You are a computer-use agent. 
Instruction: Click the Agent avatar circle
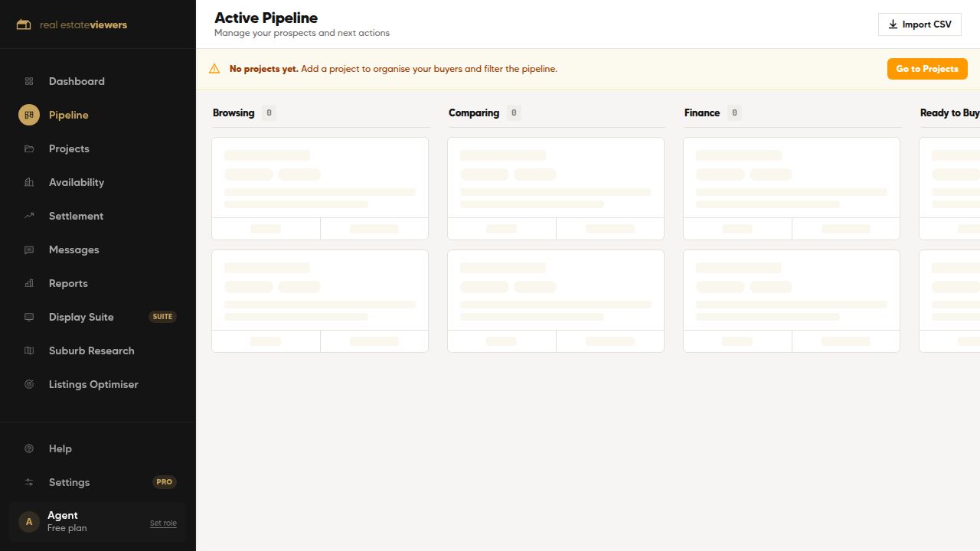point(29,522)
